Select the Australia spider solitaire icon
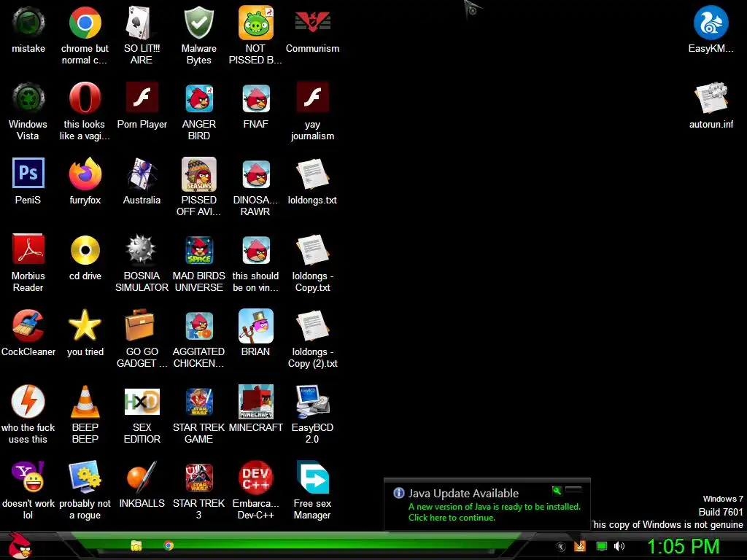This screenshot has width=747, height=560. [142, 174]
